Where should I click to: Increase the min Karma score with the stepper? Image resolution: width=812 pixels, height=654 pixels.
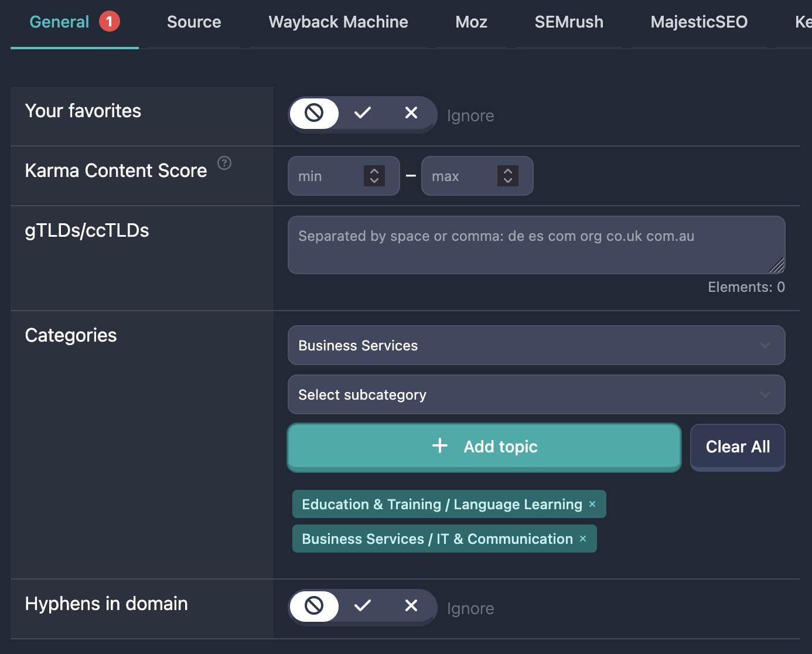(373, 171)
